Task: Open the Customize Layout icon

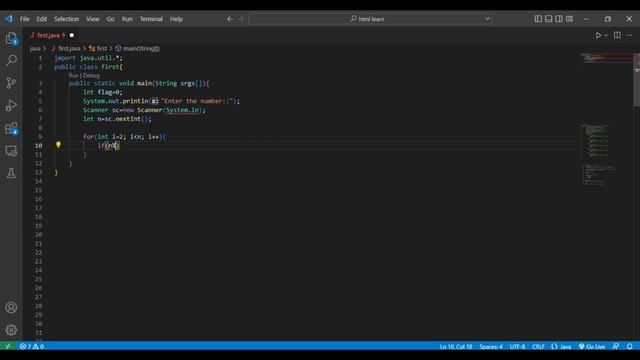Action: tap(569, 19)
